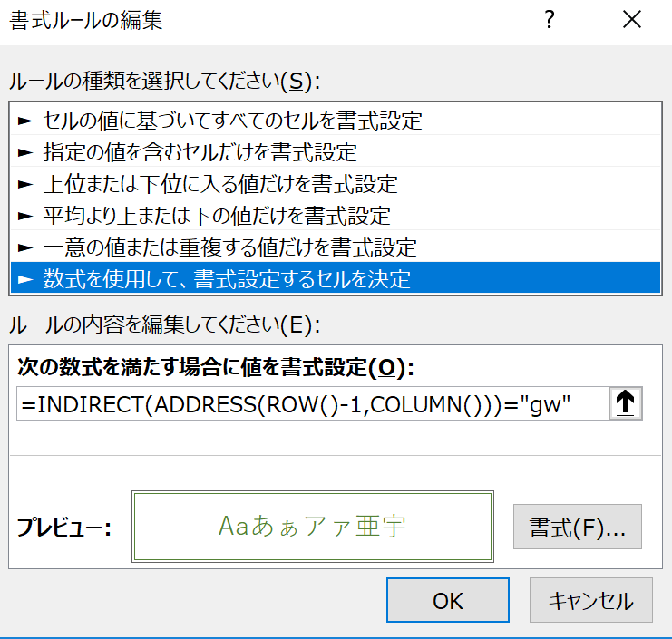The image size is (672, 639).
Task: Click the ルールの内容を編集してください(E) label
Action: point(164,324)
